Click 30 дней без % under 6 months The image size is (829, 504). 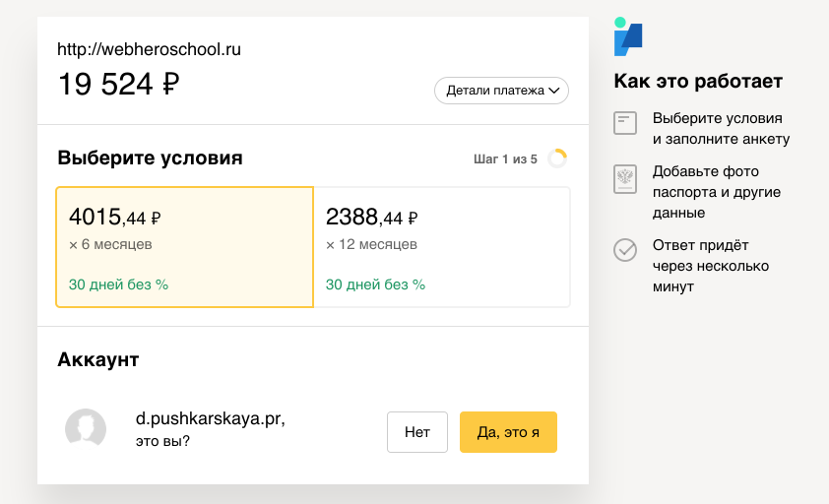pos(118,284)
